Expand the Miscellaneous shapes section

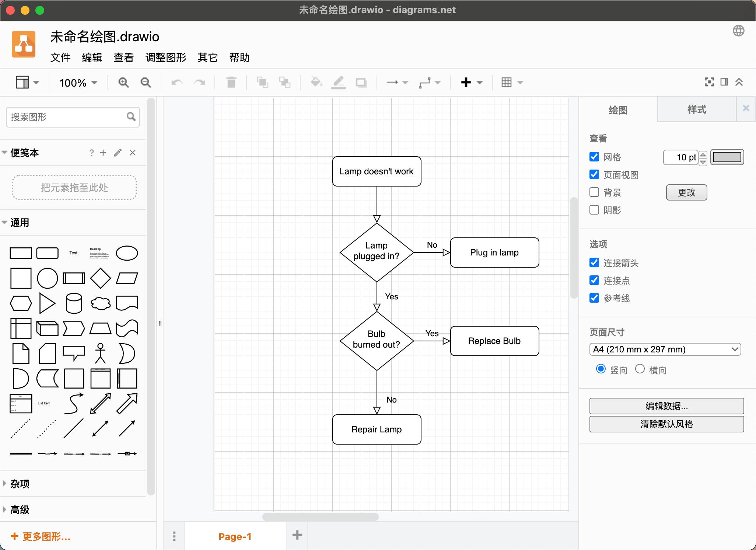pyautogui.click(x=20, y=484)
